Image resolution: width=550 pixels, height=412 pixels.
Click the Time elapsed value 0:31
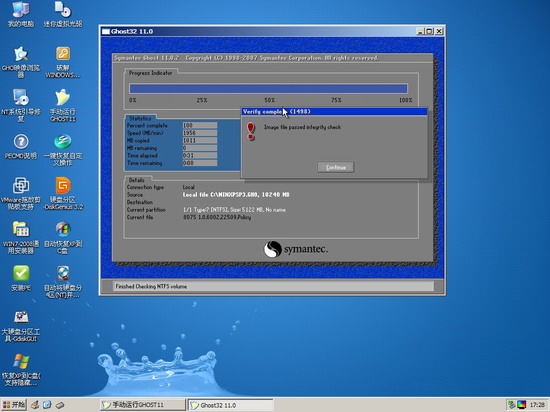point(200,155)
